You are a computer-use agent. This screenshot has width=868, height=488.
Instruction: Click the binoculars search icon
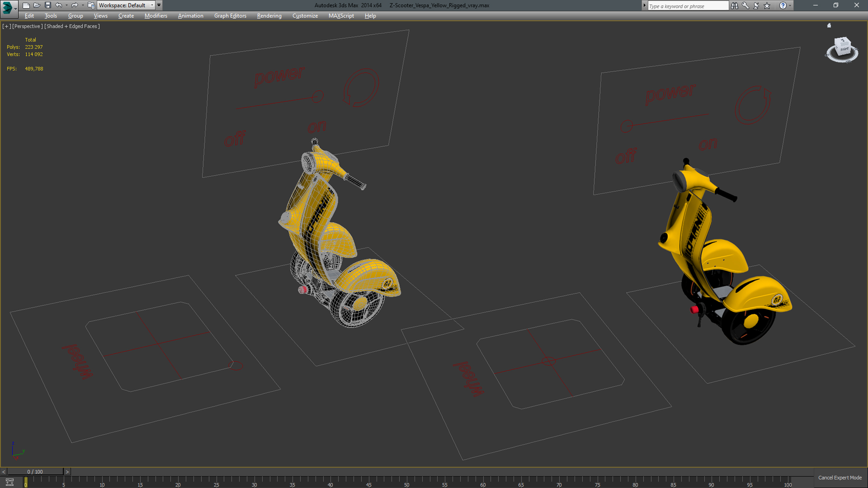pyautogui.click(x=734, y=5)
